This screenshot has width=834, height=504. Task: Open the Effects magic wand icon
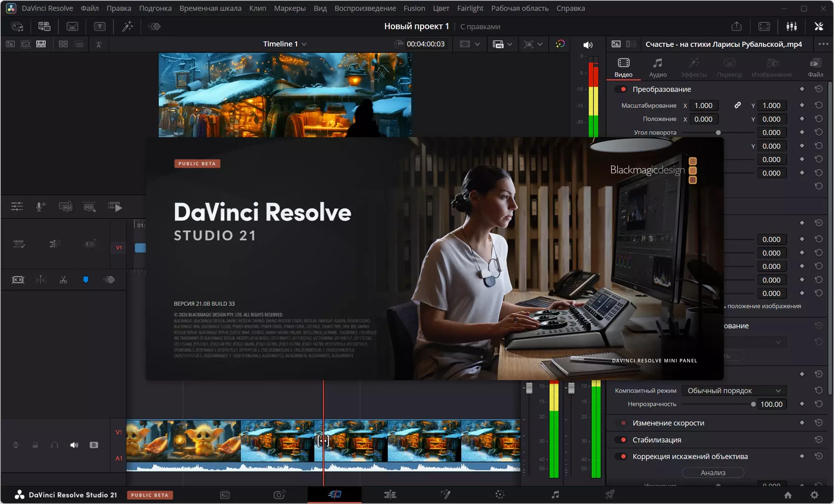(128, 27)
